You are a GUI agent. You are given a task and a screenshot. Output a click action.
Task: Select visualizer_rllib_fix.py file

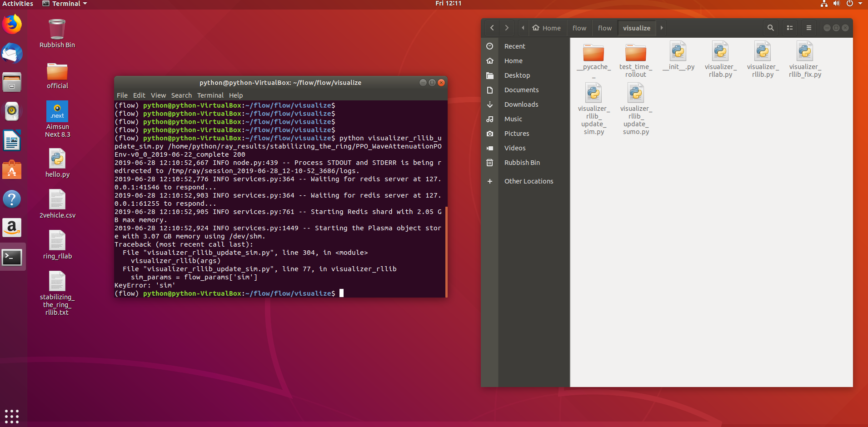click(x=805, y=59)
